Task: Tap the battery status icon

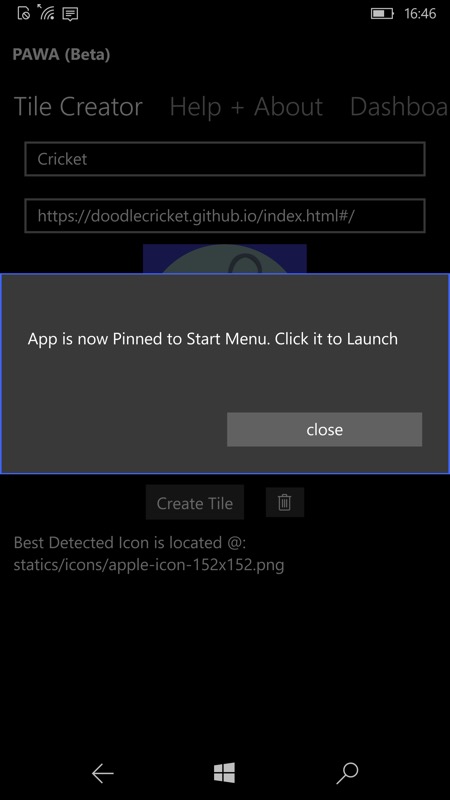Action: (382, 13)
